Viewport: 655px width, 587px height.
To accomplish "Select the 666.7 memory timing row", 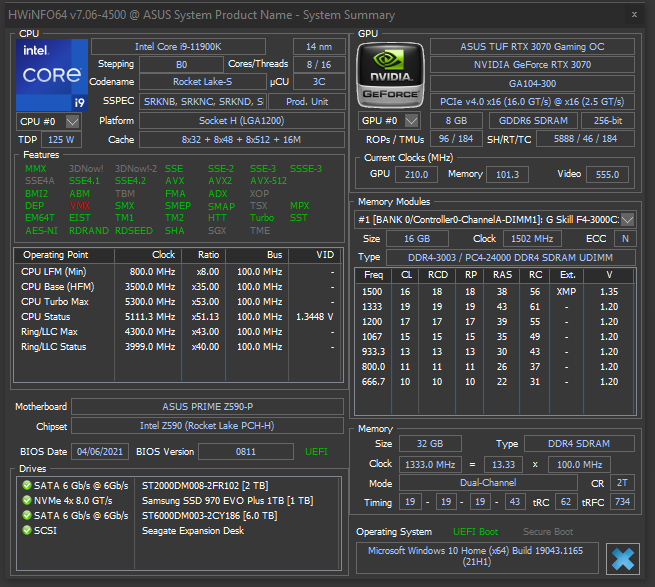I will (x=495, y=382).
